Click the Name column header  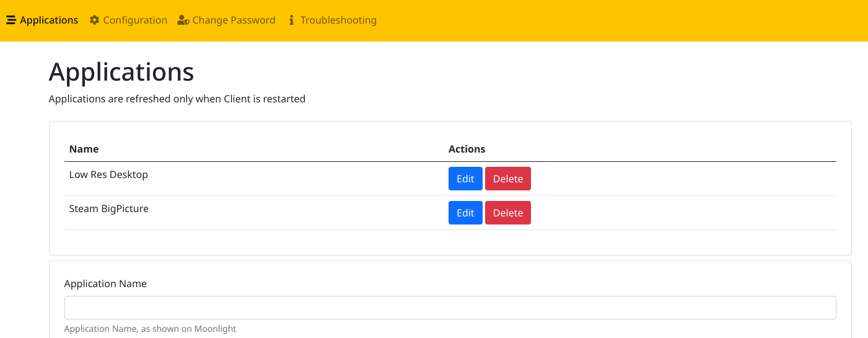[84, 149]
